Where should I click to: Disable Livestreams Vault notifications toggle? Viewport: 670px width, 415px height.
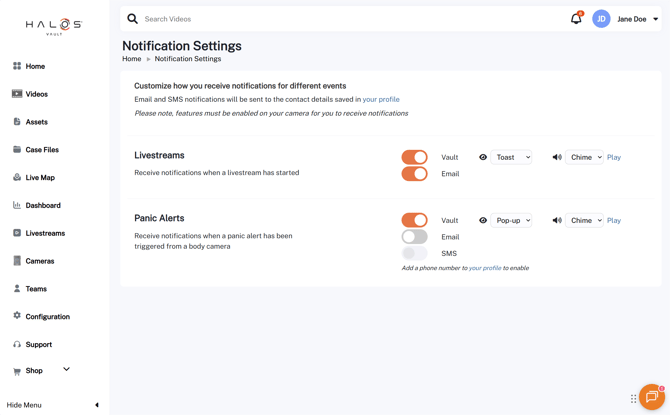[x=414, y=157]
